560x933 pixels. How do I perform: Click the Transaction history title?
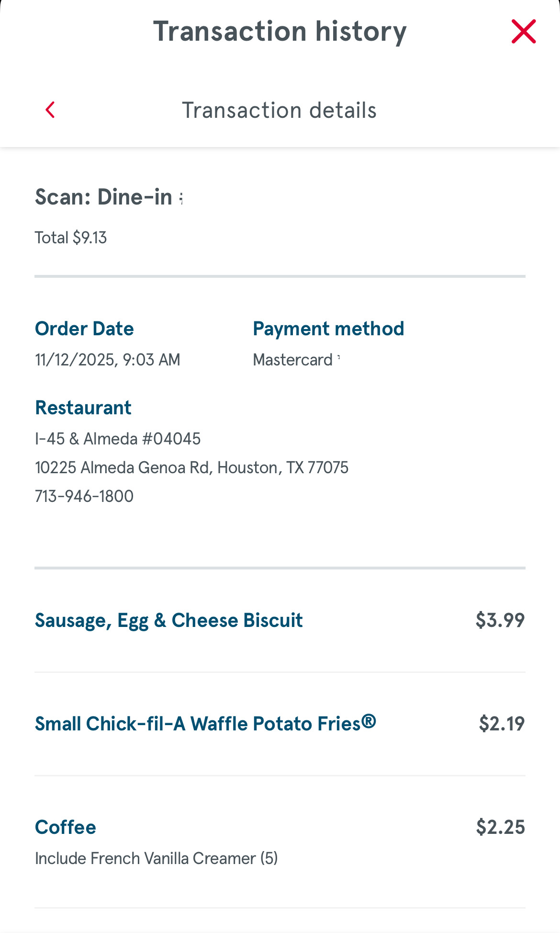pyautogui.click(x=280, y=32)
